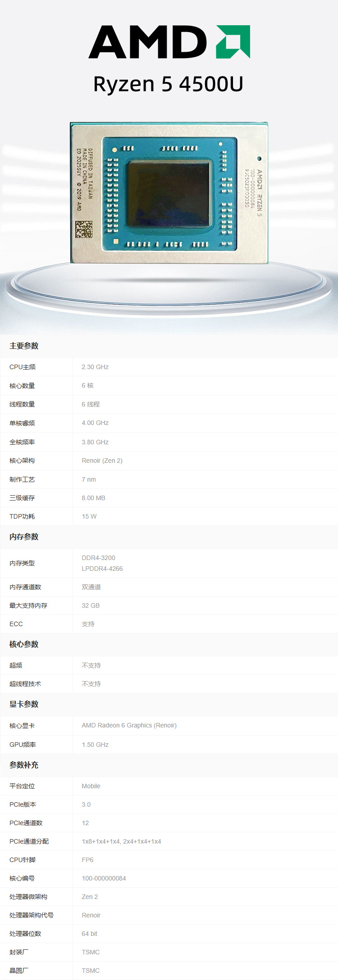This screenshot has width=338, height=980.
Task: Click the 4.00 GHz value
Action: coord(95,423)
